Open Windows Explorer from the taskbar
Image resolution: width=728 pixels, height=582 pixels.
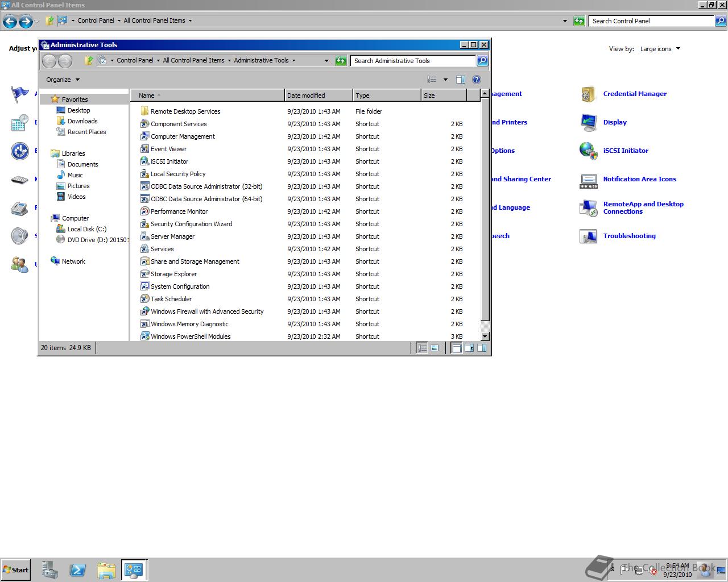[x=106, y=570]
